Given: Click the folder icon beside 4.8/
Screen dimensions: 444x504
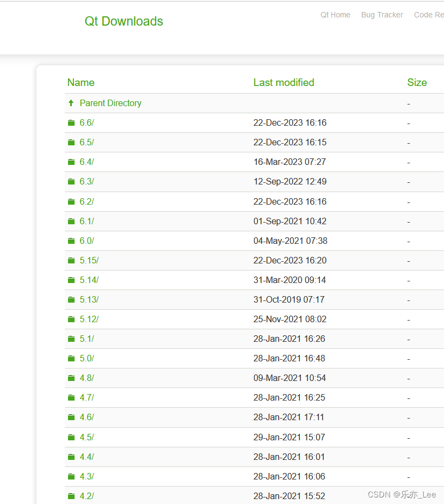Looking at the screenshot, I should (x=71, y=378).
